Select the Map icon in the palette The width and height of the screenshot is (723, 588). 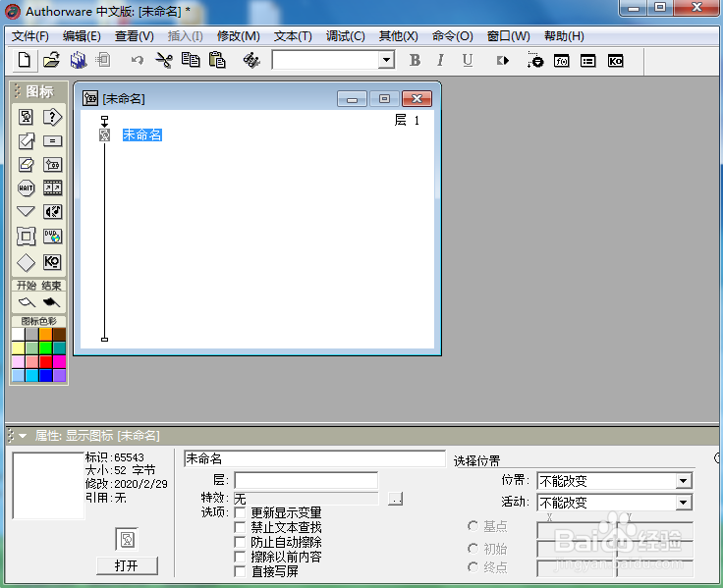[x=53, y=164]
